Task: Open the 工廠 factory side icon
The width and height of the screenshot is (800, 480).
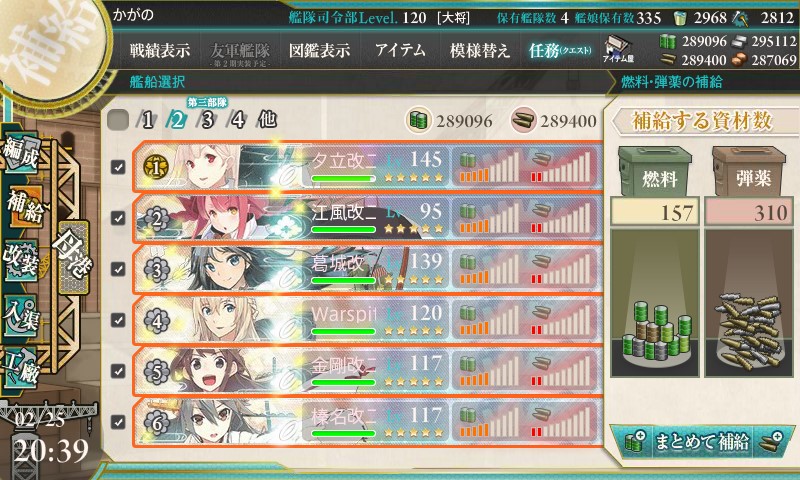Action: coord(20,367)
